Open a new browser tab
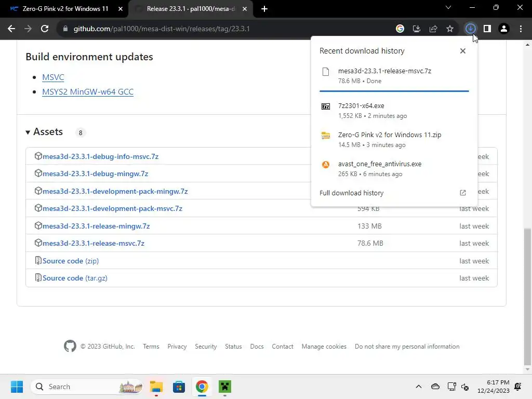This screenshot has height=399, width=532. coord(264,9)
